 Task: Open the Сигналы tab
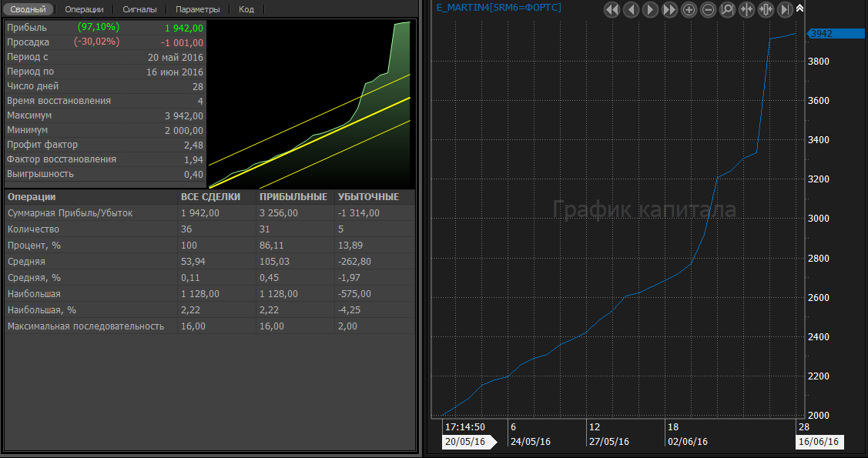pyautogui.click(x=139, y=9)
